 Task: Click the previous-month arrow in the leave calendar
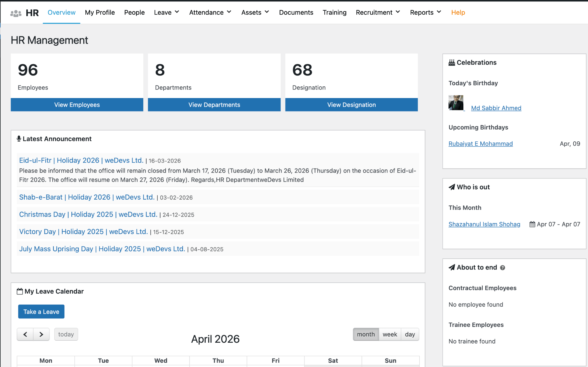coord(25,334)
